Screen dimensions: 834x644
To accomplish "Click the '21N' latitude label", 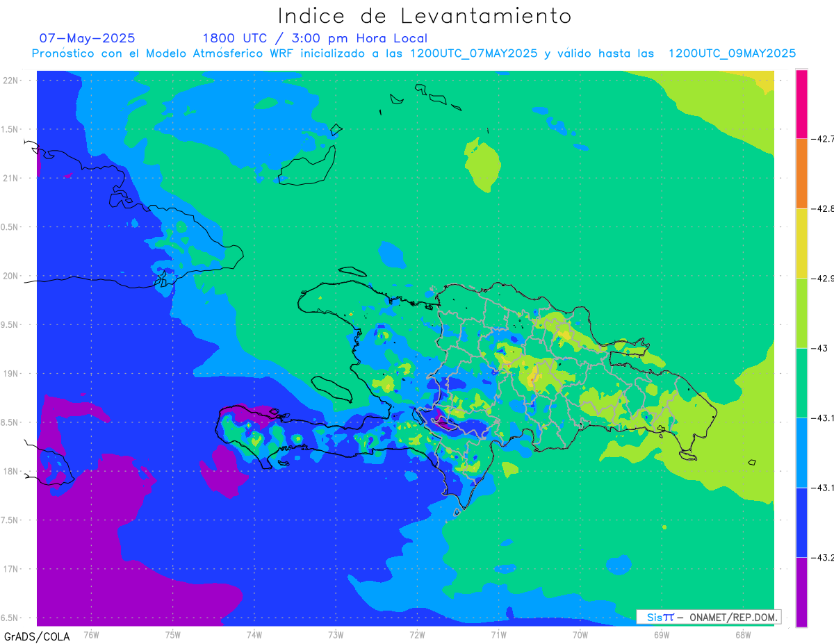I will click(x=10, y=178).
